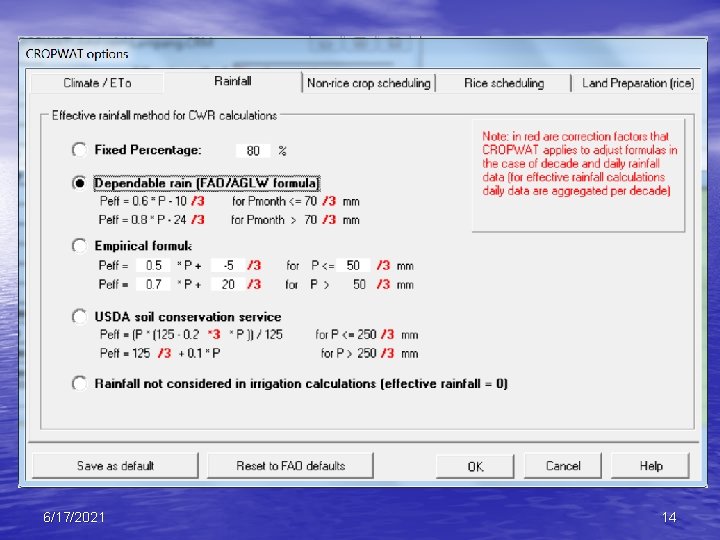
Task: Edit the empirical threshold field showing 50
Action: tap(353, 265)
